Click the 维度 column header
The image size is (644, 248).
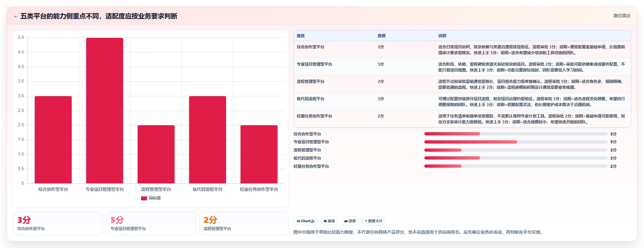coord(301,36)
